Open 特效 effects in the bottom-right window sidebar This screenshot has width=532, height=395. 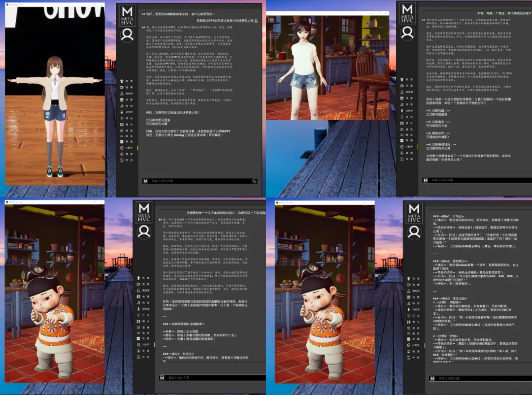tap(409, 303)
